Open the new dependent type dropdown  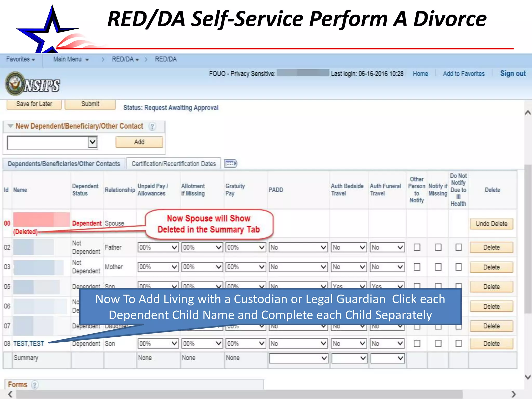tap(92, 142)
